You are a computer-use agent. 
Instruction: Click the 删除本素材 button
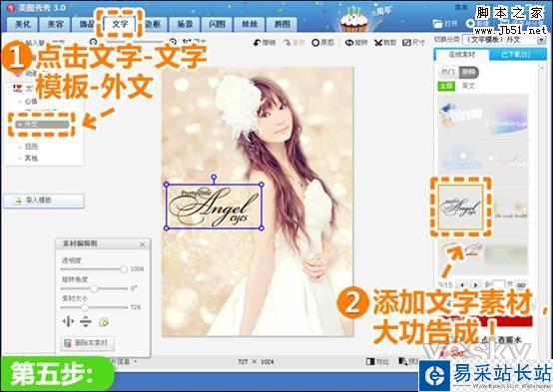coord(88,343)
